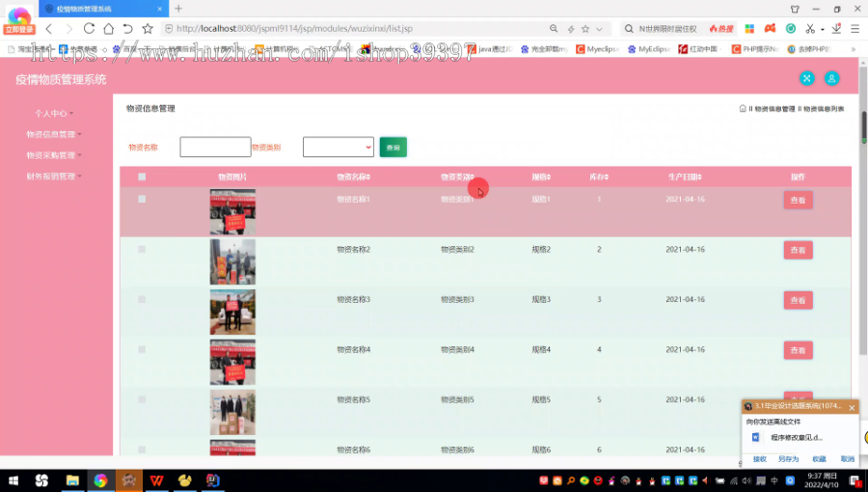Open the address bar dropdown arrow
Viewport: 868px width, 492px height.
[599, 29]
